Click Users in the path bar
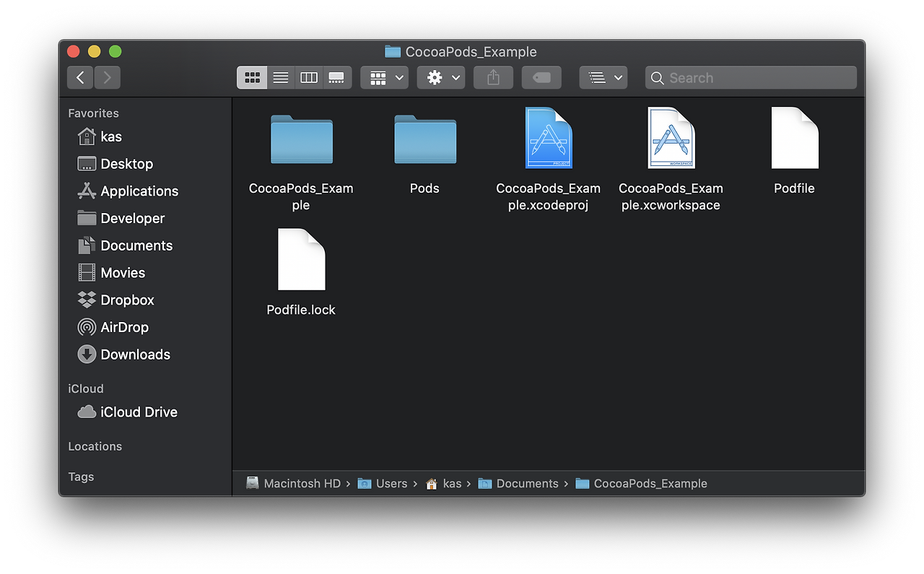Image resolution: width=924 pixels, height=574 pixels. coord(383,484)
